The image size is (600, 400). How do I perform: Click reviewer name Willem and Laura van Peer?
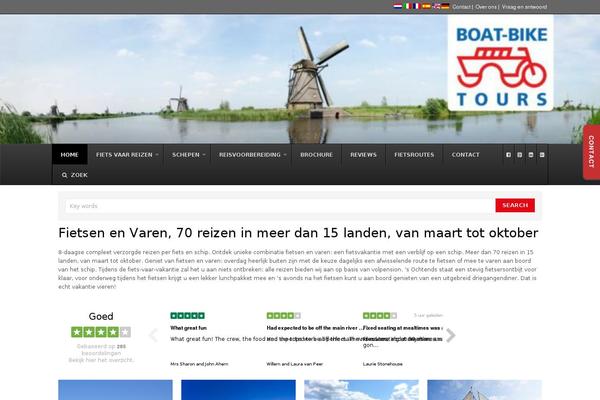[295, 364]
